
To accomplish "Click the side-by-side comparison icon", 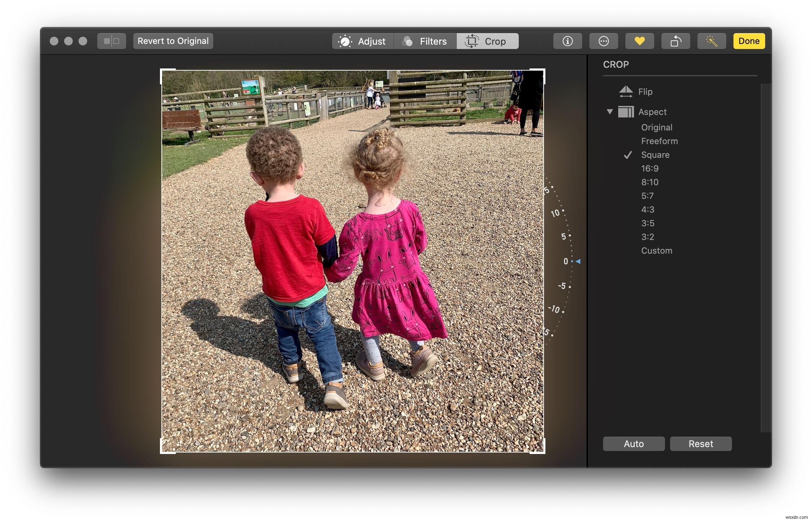I will point(111,41).
